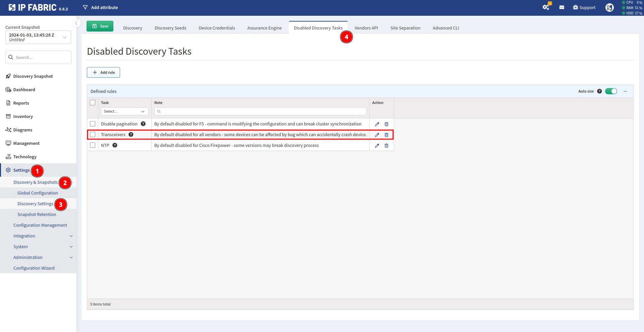This screenshot has width=644, height=332.
Task: Tick the select-all checkbox in table header
Action: [93, 103]
